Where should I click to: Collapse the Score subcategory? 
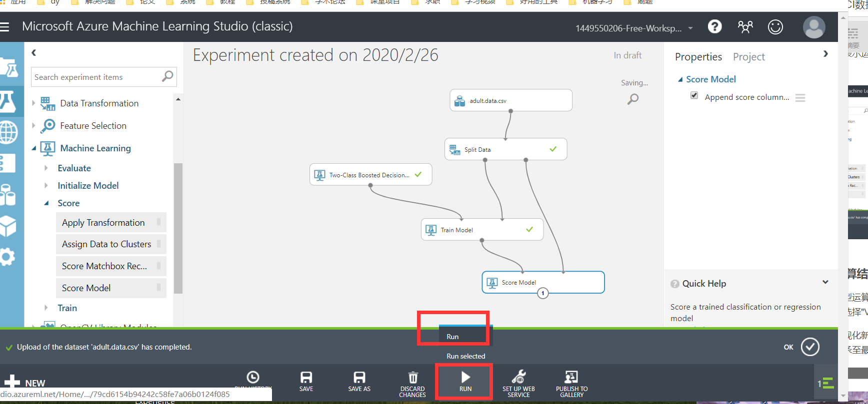pyautogui.click(x=46, y=203)
